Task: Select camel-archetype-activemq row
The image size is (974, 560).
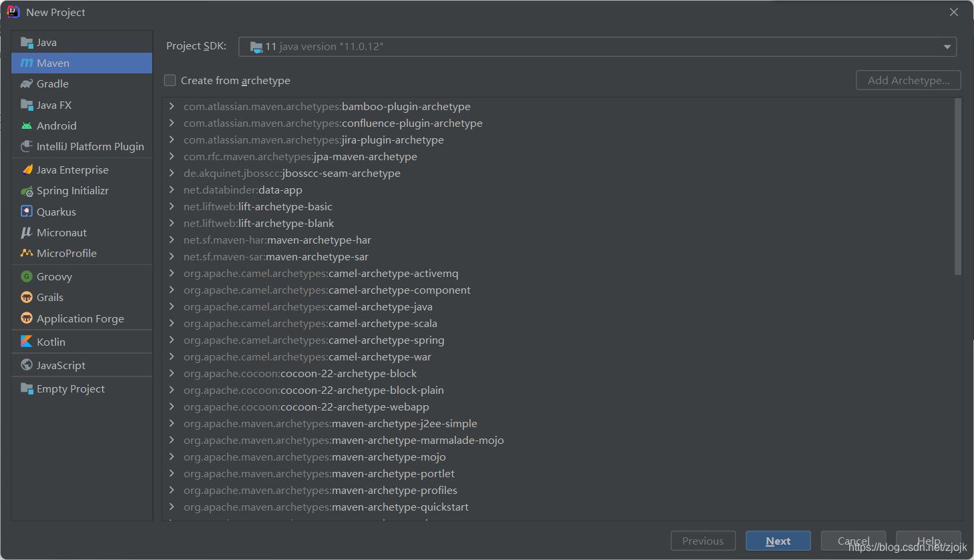Action: 558,273
